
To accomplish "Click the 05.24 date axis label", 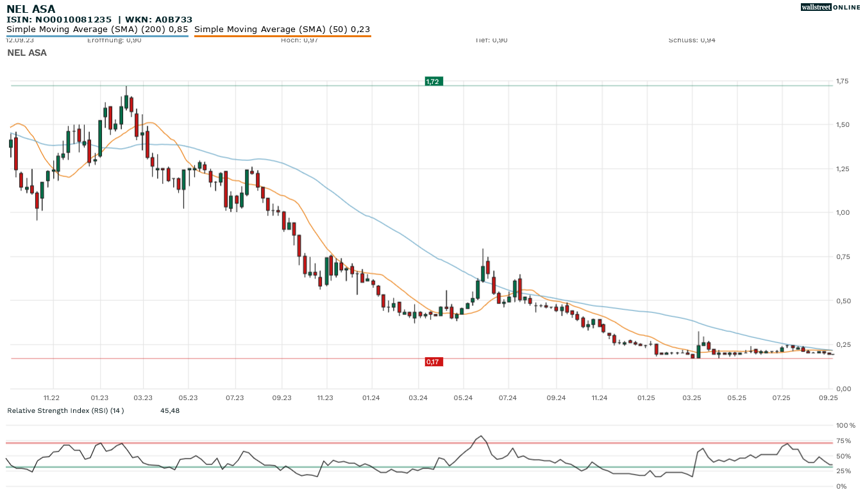I will pos(463,398).
